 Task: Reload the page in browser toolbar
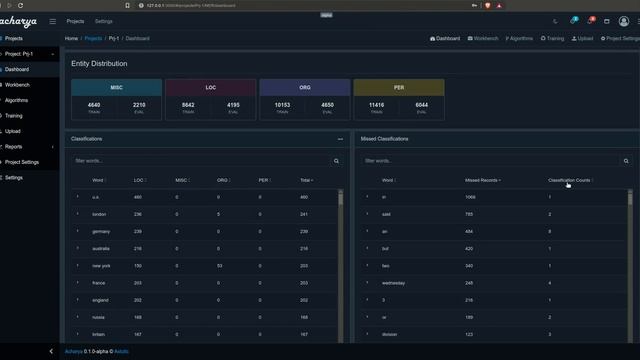coord(20,5)
